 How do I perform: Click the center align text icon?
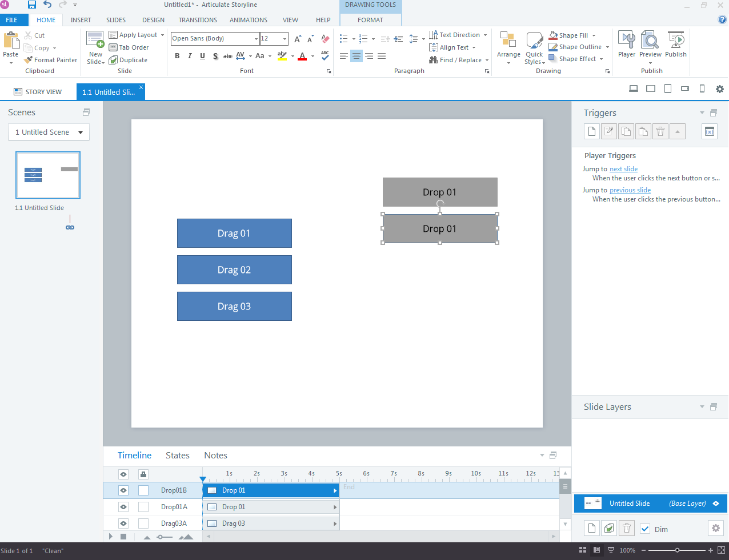tap(357, 56)
